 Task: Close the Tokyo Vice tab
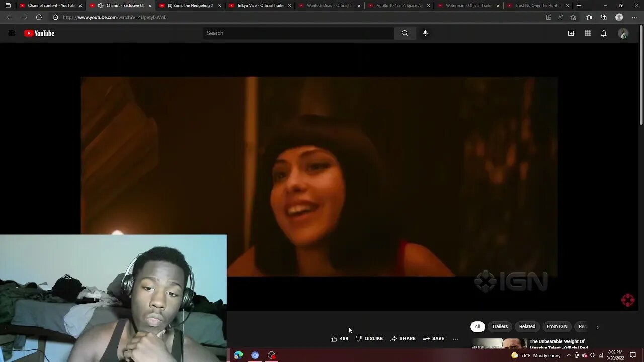tap(289, 6)
